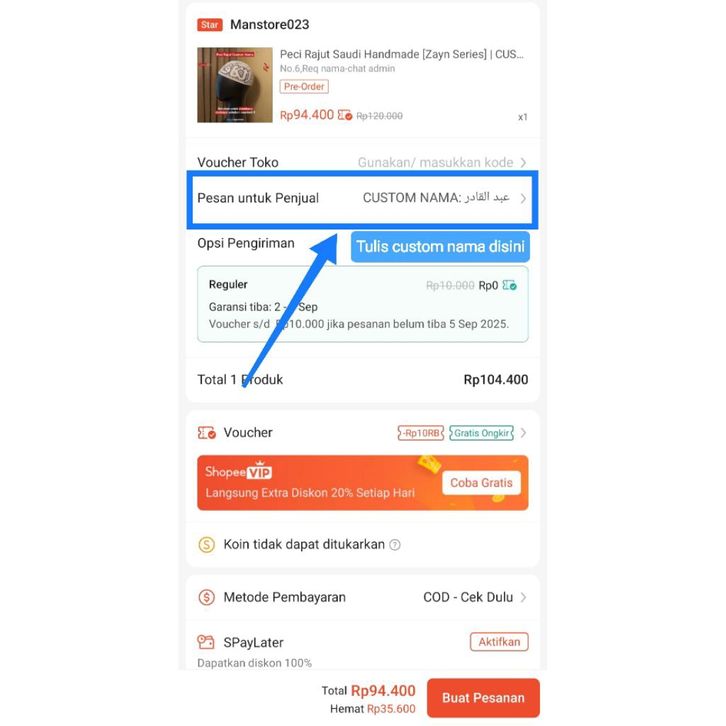Screen dimensions: 726x726
Task: Open the Peci Rajut product thumbnail
Action: click(x=235, y=85)
